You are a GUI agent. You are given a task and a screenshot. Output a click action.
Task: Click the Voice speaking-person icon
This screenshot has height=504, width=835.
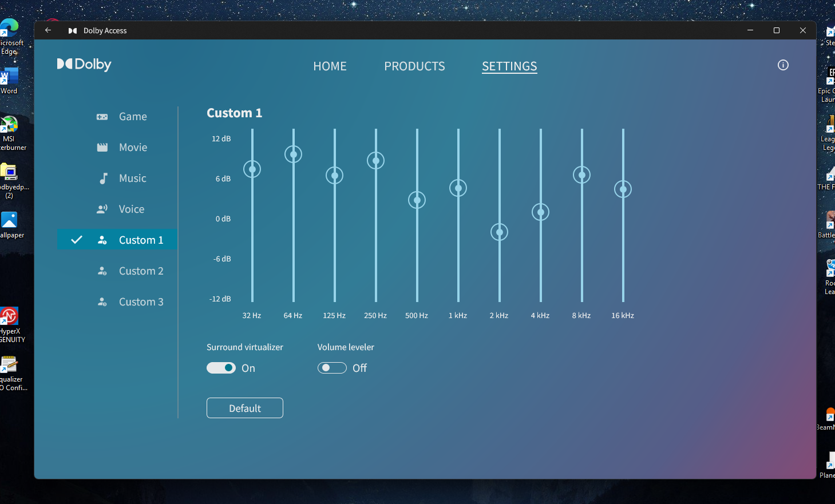point(102,209)
